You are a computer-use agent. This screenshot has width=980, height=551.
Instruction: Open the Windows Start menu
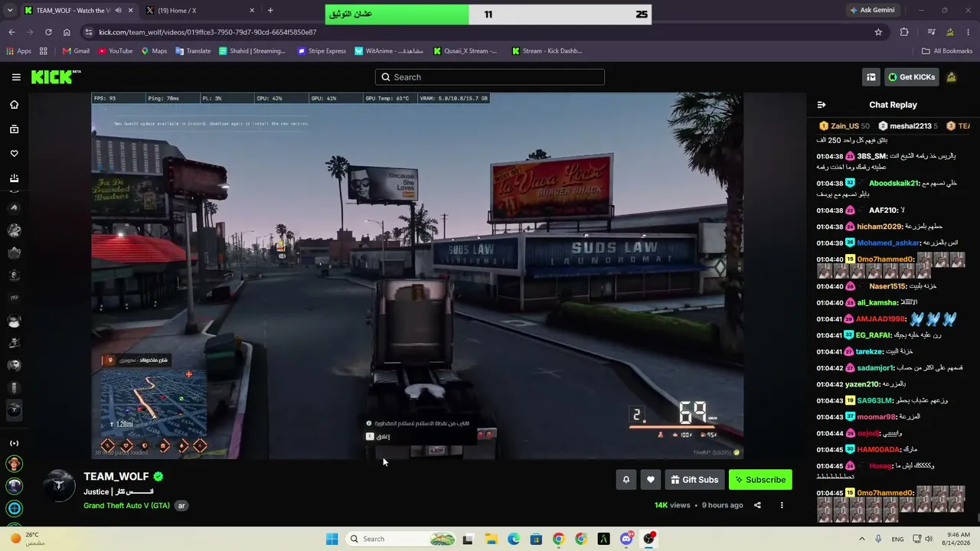[x=332, y=539]
